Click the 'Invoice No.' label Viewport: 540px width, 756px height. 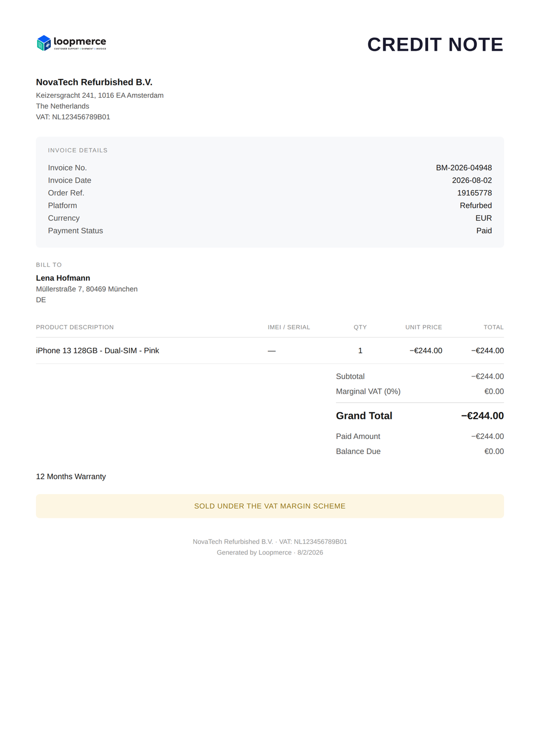point(67,168)
